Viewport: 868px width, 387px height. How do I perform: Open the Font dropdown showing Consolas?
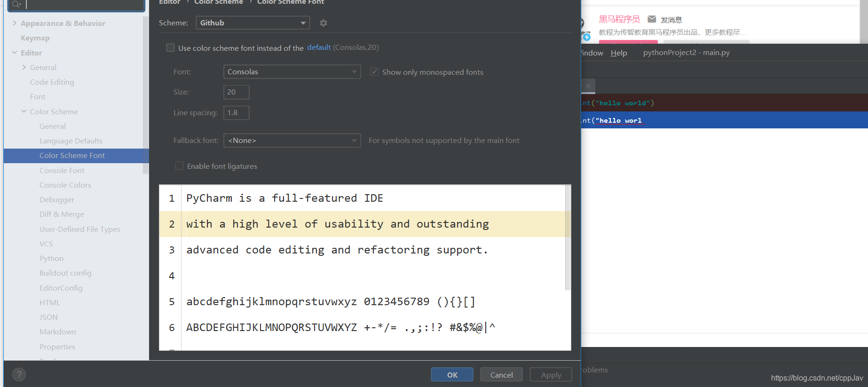[292, 71]
